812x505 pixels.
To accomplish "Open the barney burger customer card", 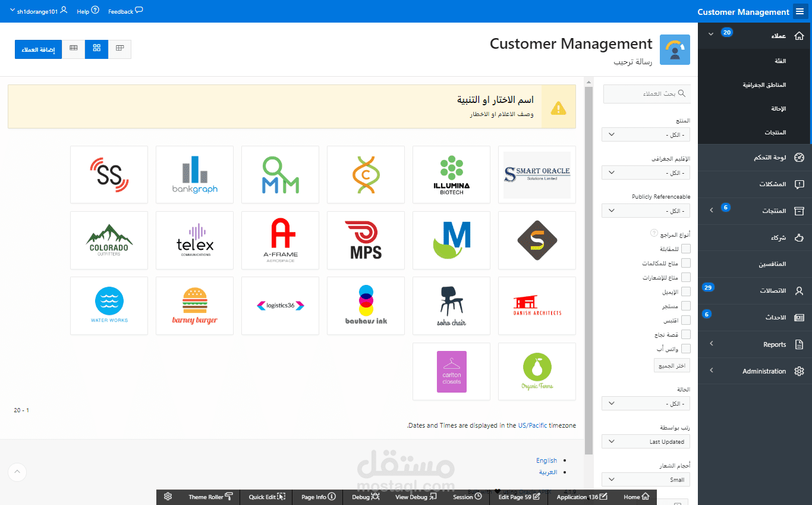I will 194,306.
